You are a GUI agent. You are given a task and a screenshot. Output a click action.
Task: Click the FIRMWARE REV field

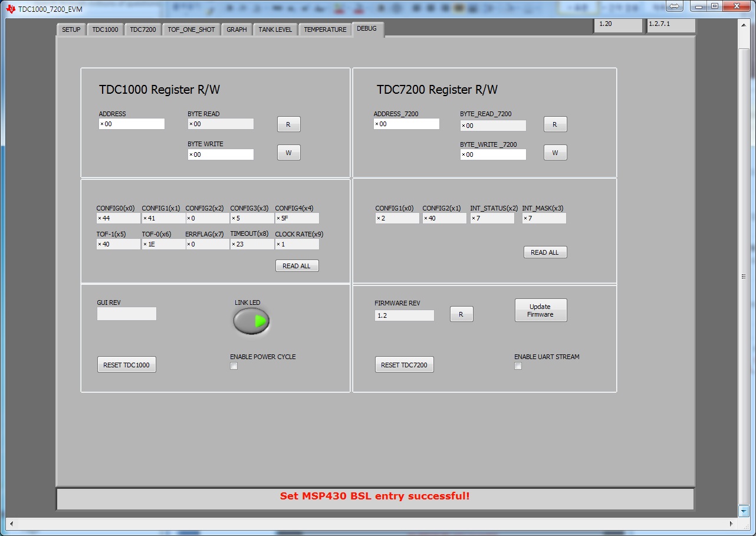click(x=405, y=315)
